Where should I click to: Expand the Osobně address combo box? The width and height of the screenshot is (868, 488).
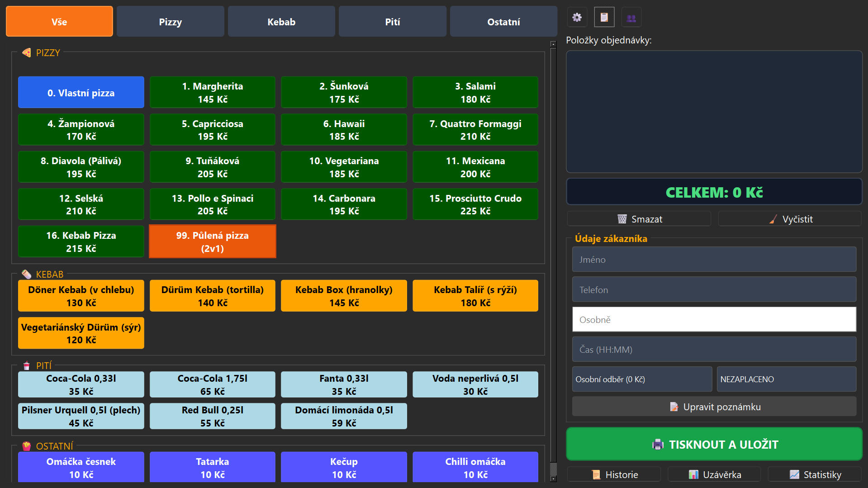click(714, 319)
